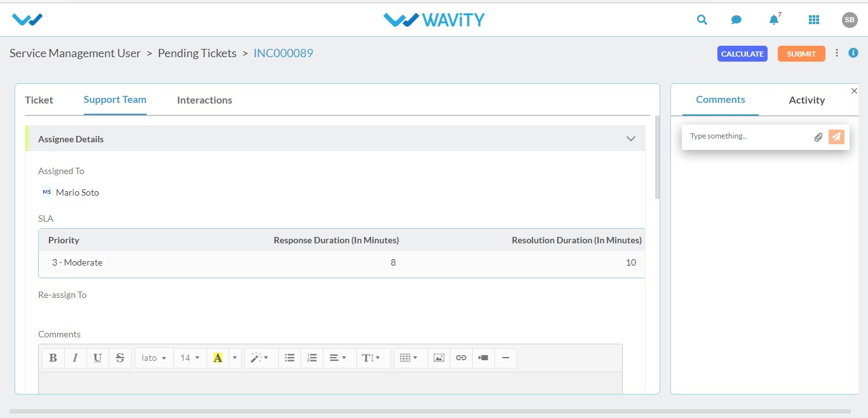This screenshot has height=418, width=868.
Task: Select the Support Team tab
Action: 115,100
